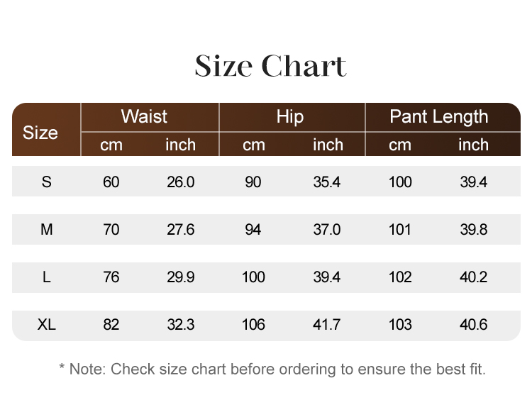Click waist value 29.9 inch for size L
The width and height of the screenshot is (532, 417).
pyautogui.click(x=180, y=277)
